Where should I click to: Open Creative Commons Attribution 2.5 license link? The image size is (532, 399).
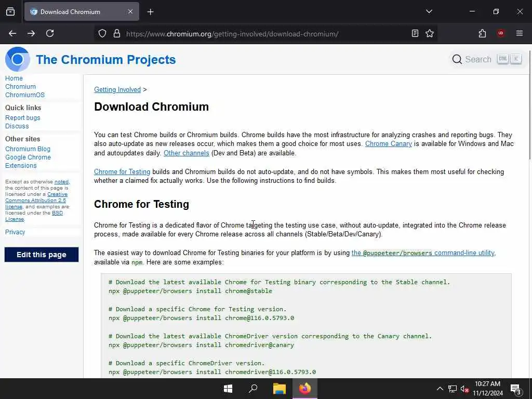[36, 201]
